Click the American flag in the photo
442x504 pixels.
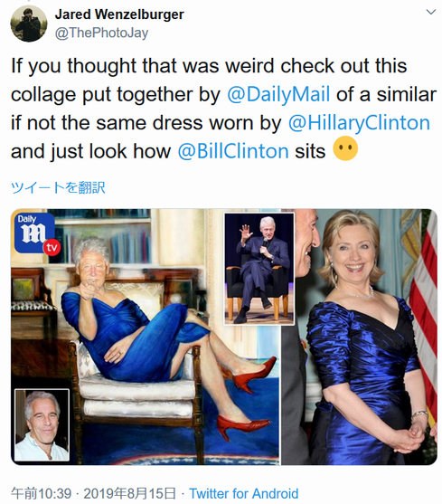point(424,309)
